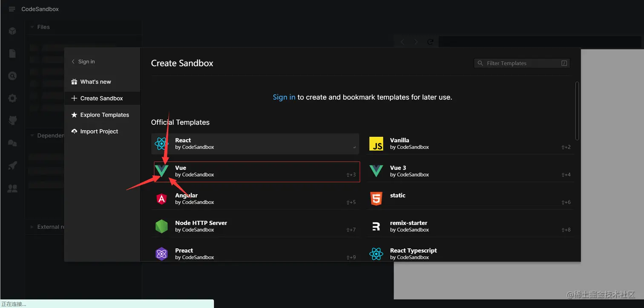Choose the Angular template icon
Image resolution: width=644 pixels, height=308 pixels.
161,199
